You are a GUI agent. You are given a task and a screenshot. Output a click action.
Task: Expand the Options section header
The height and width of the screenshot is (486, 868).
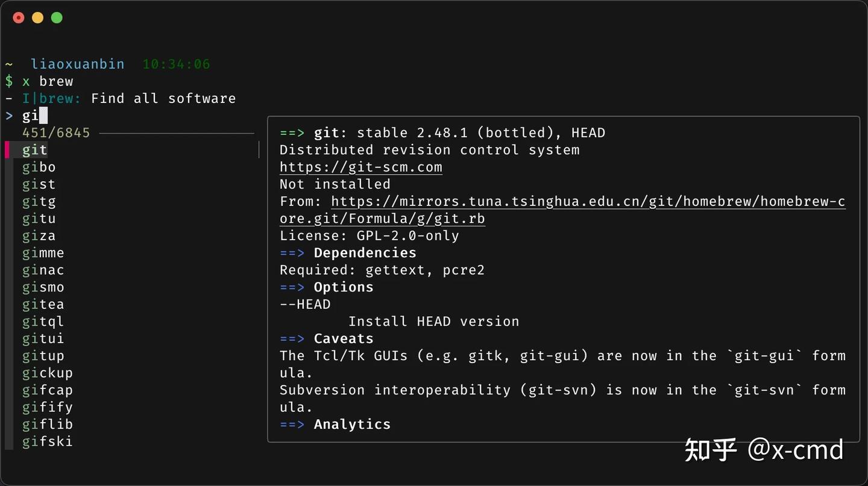[343, 287]
